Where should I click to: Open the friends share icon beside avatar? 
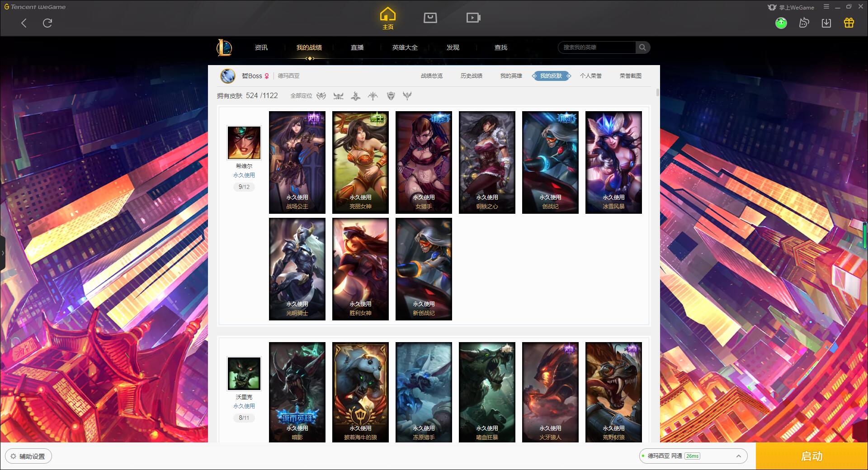804,23
